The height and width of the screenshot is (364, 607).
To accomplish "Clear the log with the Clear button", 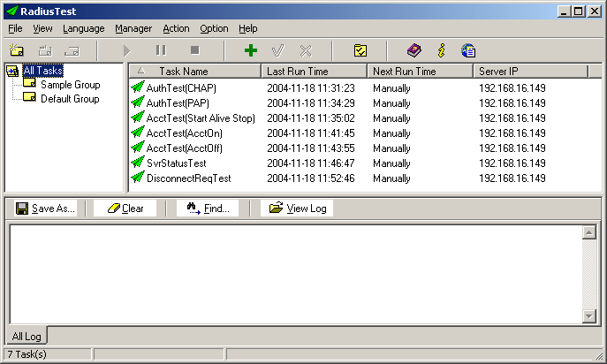I will tap(125, 209).
